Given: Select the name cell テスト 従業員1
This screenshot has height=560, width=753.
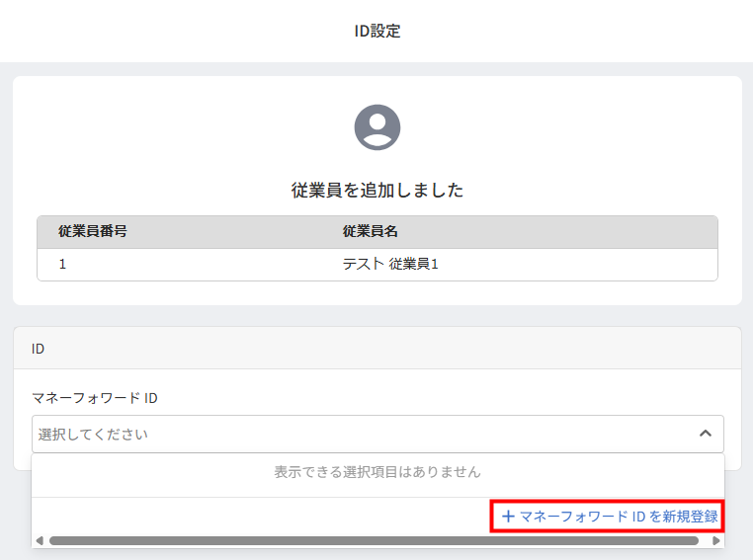Looking at the screenshot, I should click(x=390, y=264).
